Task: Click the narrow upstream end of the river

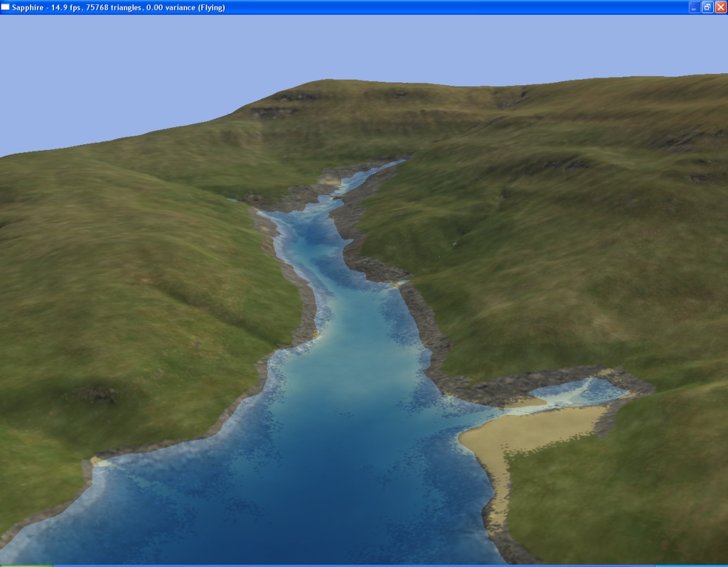Action: point(387,167)
